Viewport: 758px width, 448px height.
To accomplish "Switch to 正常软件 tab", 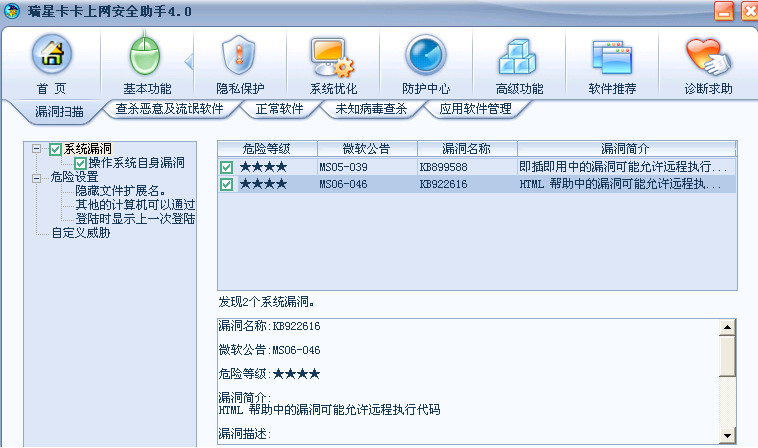I will (x=279, y=109).
